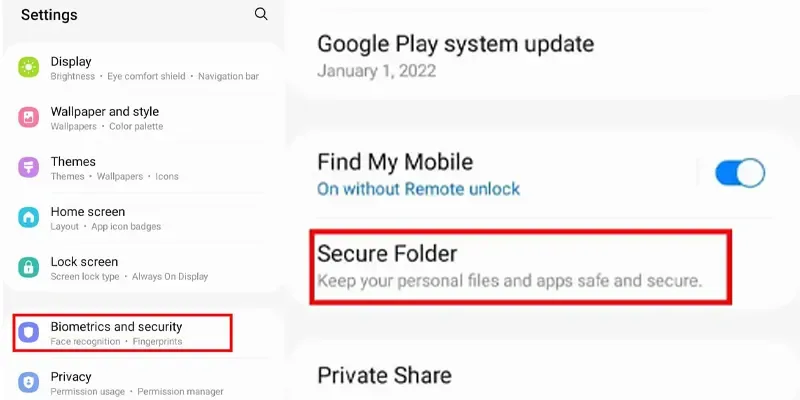800x400 pixels.
Task: Turn off the Find My Mobile switch
Action: 740,173
